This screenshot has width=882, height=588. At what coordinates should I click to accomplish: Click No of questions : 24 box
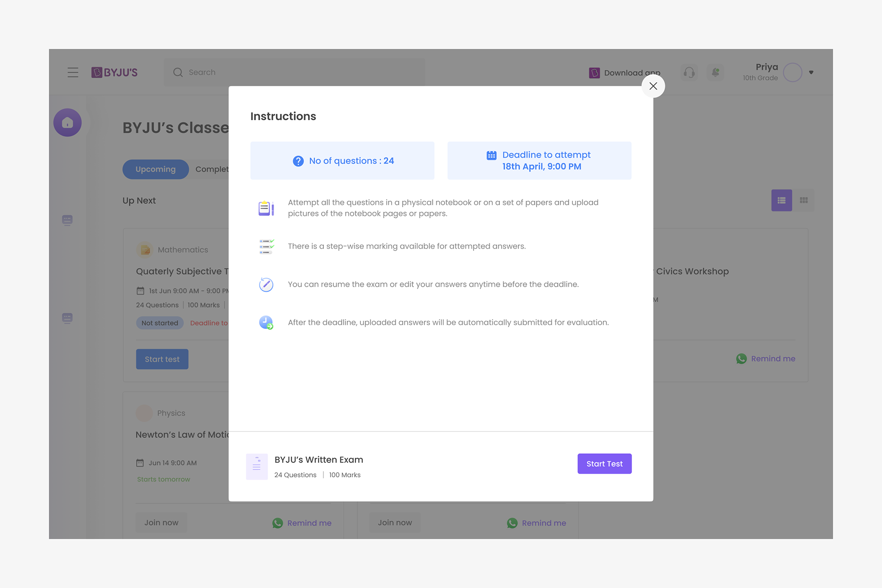[342, 160]
